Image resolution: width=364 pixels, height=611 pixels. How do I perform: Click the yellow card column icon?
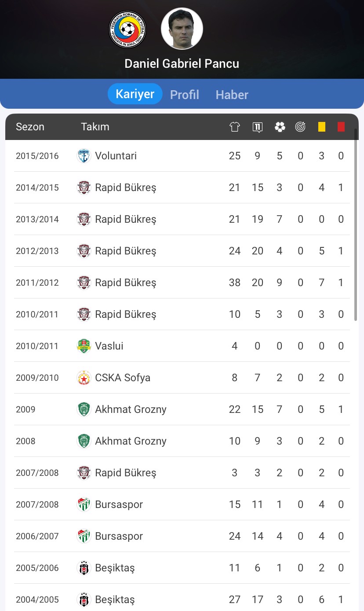[x=322, y=127]
